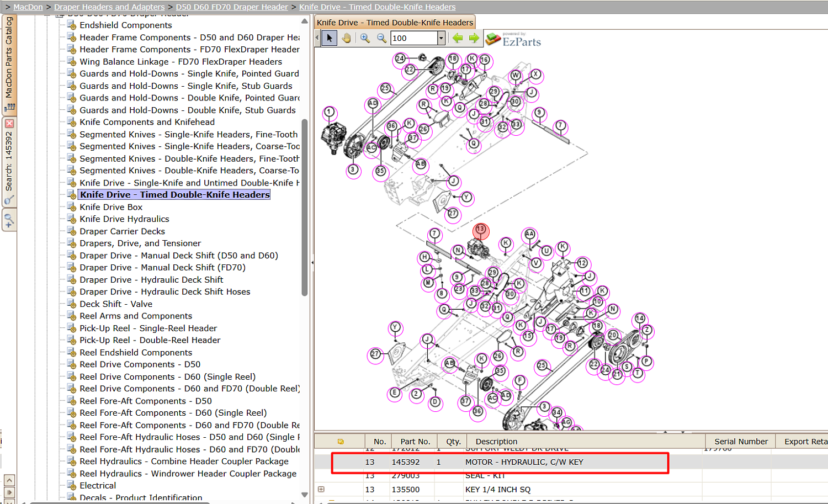Click the EzParts logo
Image resolution: width=828 pixels, height=504 pixels.
(x=513, y=39)
